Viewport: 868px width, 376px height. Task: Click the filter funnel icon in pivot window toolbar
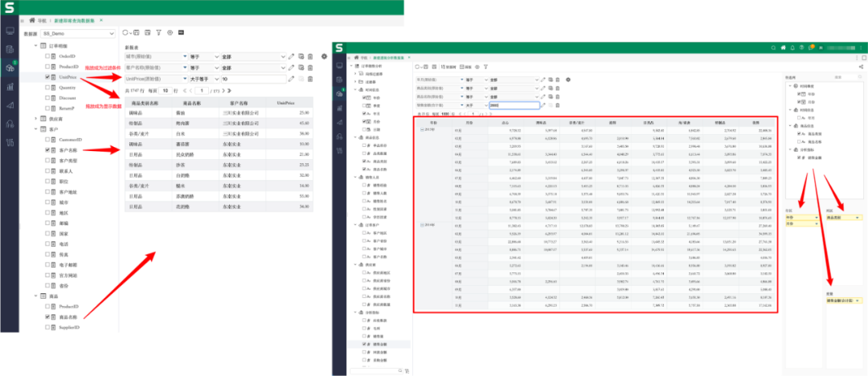[485, 67]
